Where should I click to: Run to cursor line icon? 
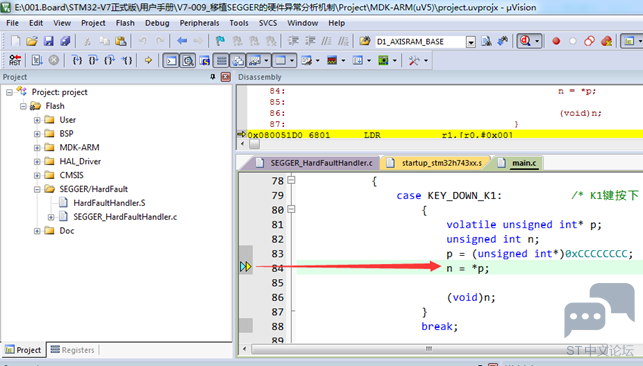127,61
